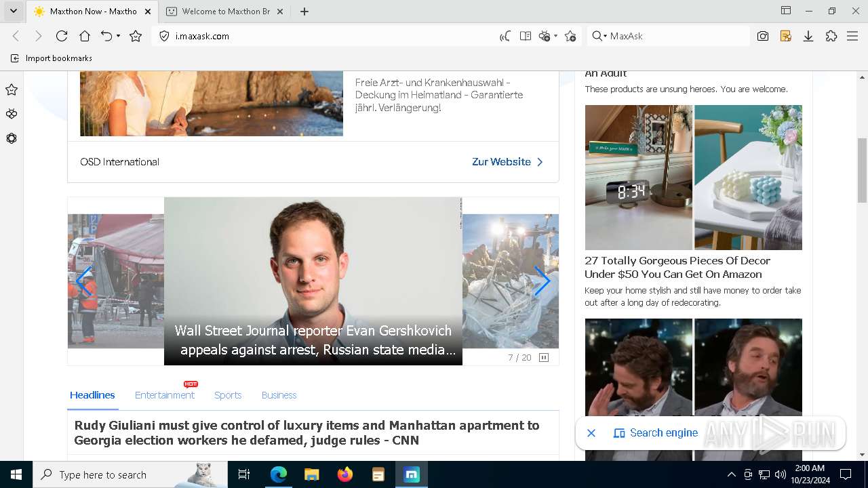Open a new tab with plus button
The image size is (868, 488).
coord(304,12)
